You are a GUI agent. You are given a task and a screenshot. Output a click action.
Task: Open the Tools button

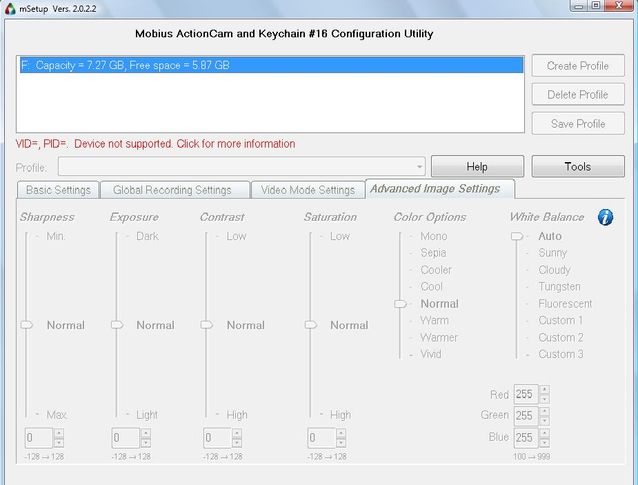pyautogui.click(x=578, y=166)
